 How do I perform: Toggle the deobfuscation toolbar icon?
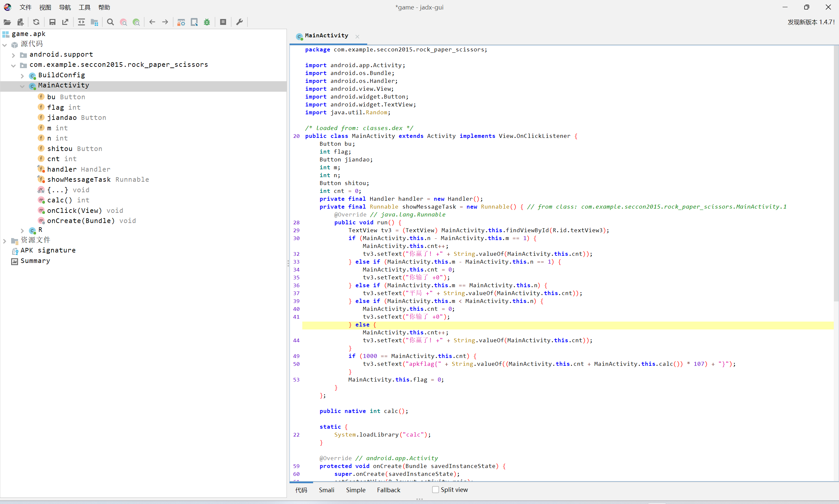[181, 22]
